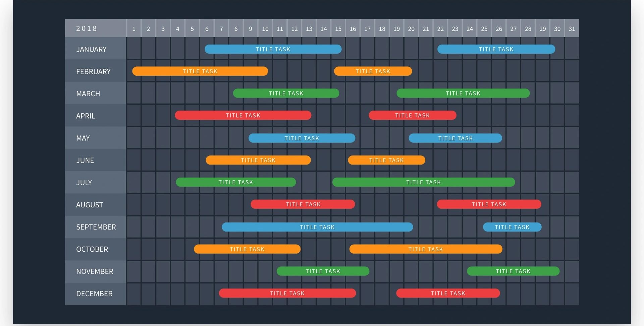Viewport: 644px width, 326px height.
Task: Open second orange task bar in February
Action: coord(373,71)
